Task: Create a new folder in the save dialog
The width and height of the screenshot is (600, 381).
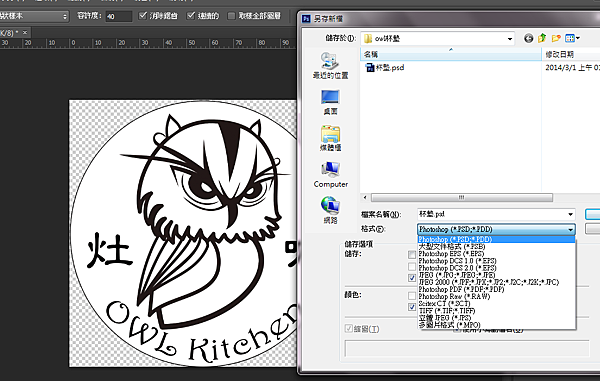Action: coord(556,38)
